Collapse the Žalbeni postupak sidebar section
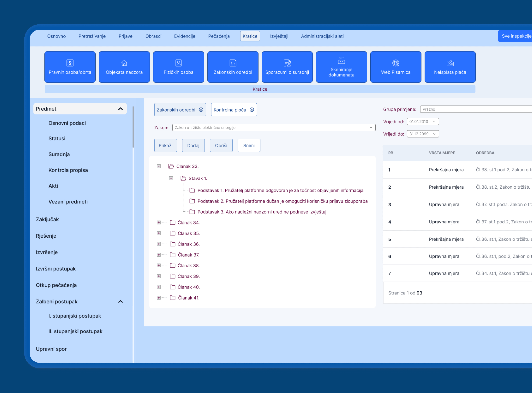The image size is (532, 393). coord(120,302)
